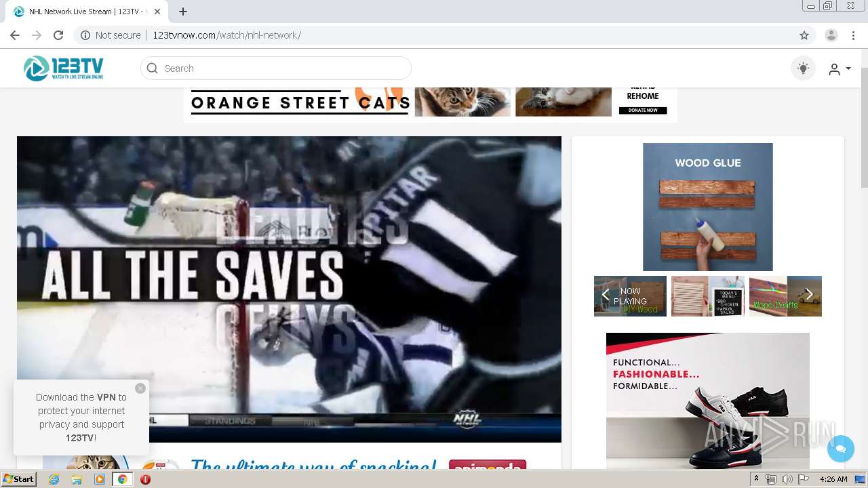This screenshot has height=488, width=868.
Task: Click the NHL live stream video player
Action: (289, 289)
